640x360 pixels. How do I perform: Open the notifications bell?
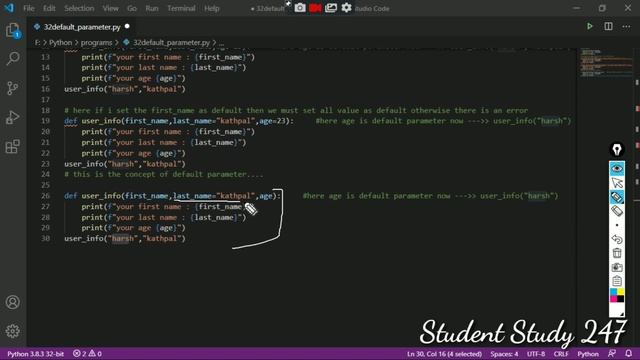[x=629, y=354]
